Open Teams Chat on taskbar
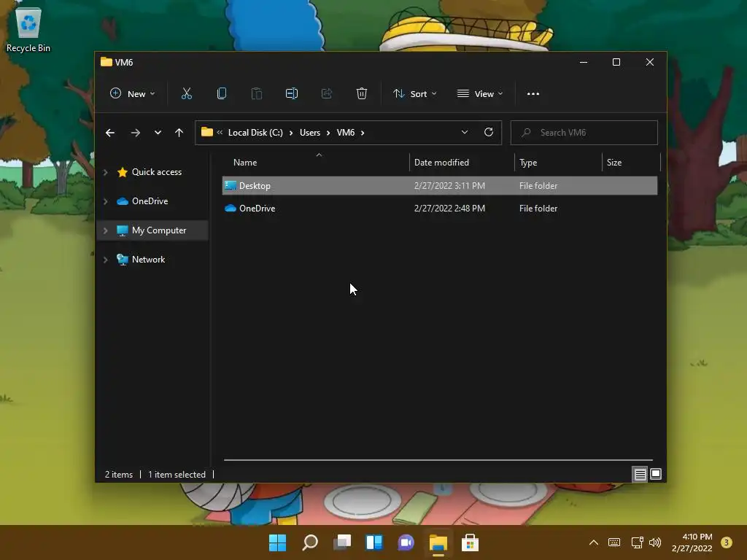 pyautogui.click(x=406, y=542)
